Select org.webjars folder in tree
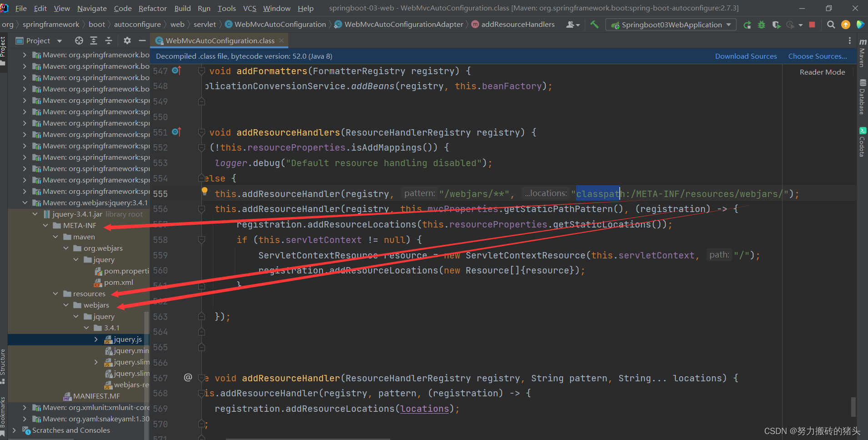Viewport: 868px width, 440px height. click(103, 248)
